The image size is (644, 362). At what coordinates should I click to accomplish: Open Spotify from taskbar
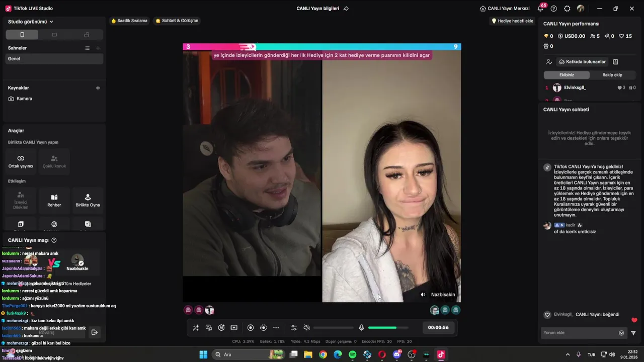[x=353, y=354]
